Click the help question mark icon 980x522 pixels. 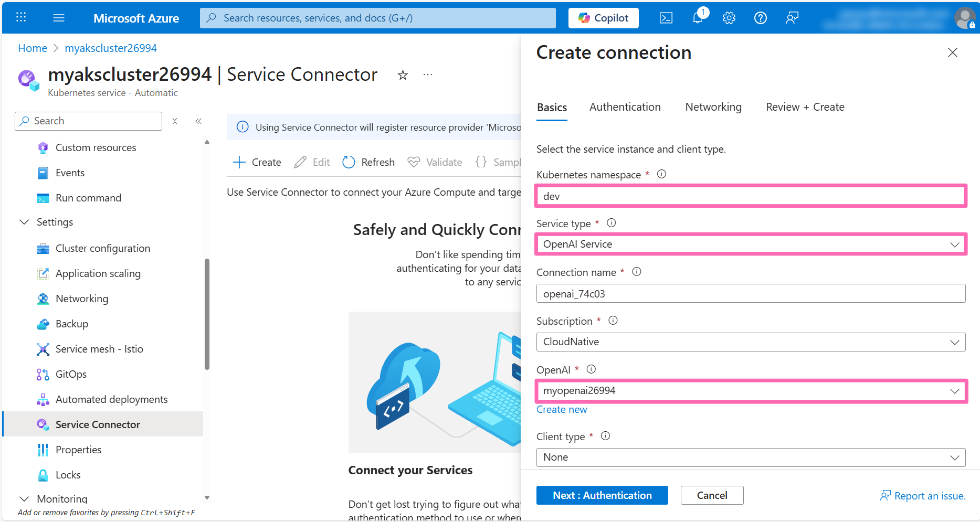click(760, 18)
